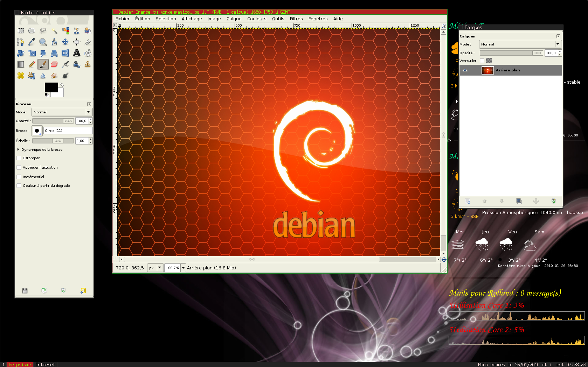Screen dimensions: 588x367
Task: Click the duplicate layer icon in Calques
Action: (519, 201)
